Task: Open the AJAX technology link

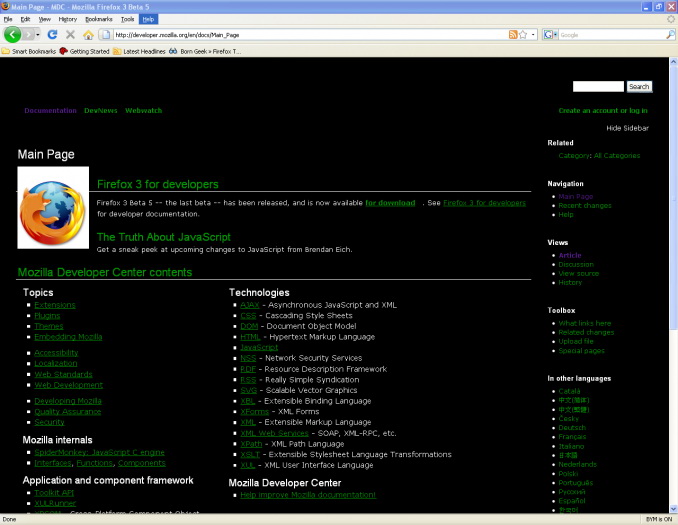Action: [250, 305]
